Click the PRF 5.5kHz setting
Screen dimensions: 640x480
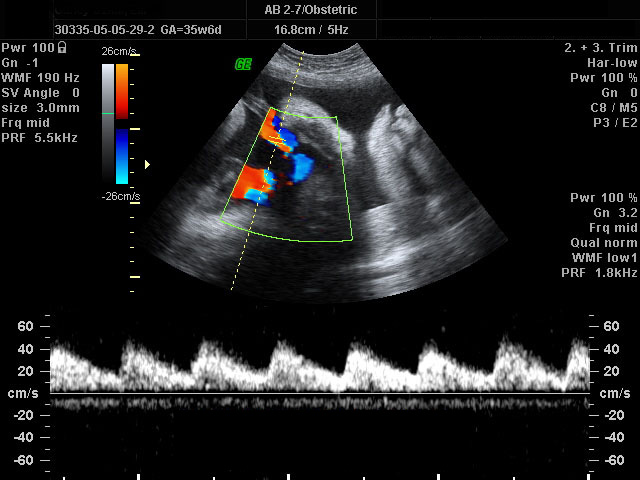point(39,138)
